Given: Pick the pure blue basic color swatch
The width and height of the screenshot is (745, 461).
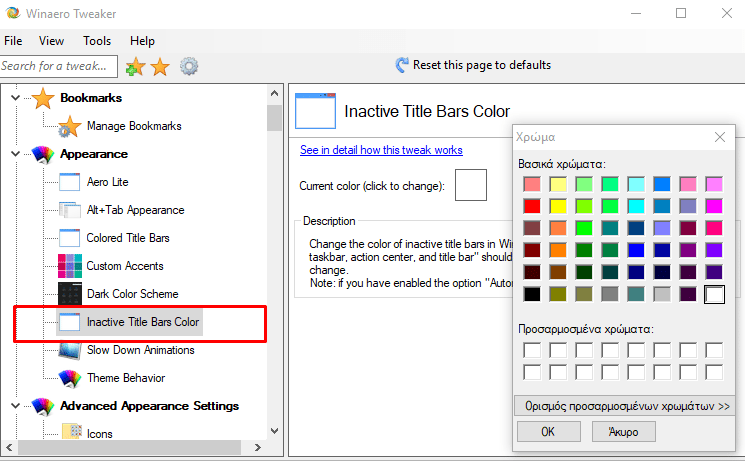Looking at the screenshot, I should 636,250.
